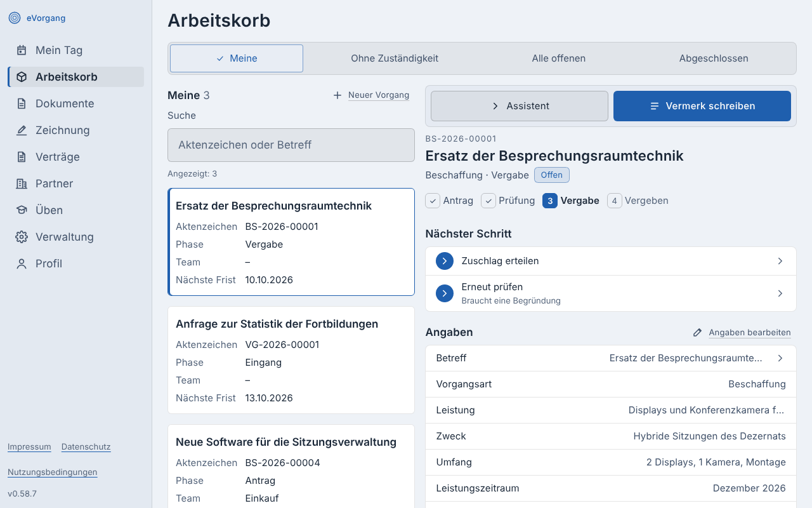Click the checked Antrag step
Image resolution: width=812 pixels, height=508 pixels.
pos(450,201)
